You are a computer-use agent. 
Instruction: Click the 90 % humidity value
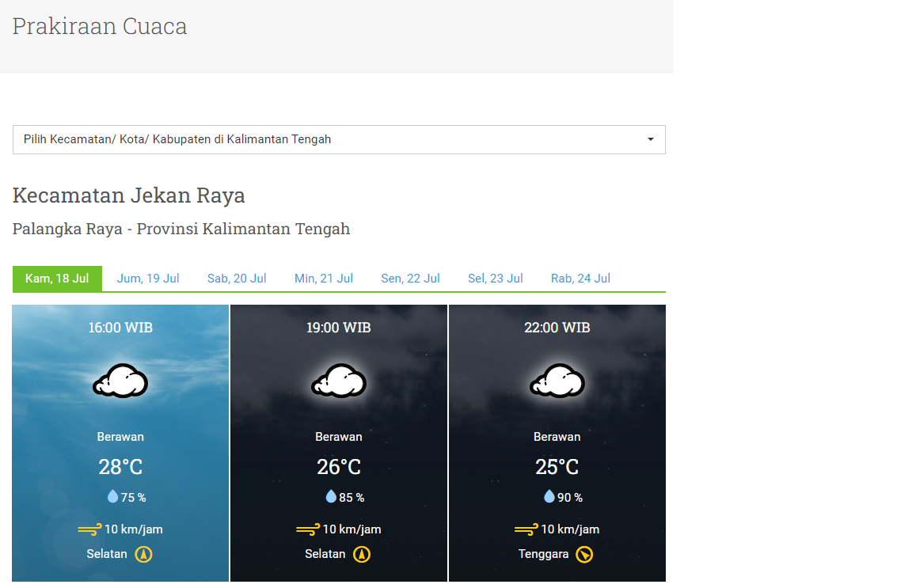(570, 498)
